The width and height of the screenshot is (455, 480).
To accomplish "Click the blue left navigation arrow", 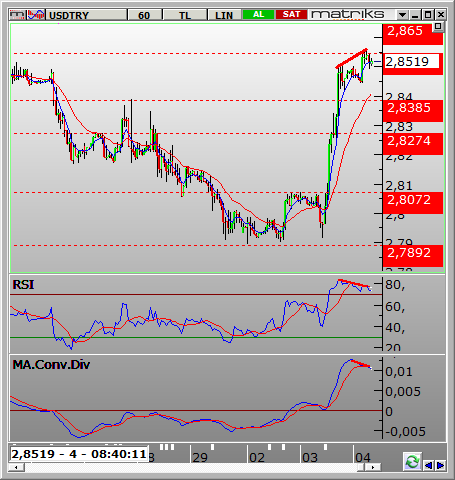I will pyautogui.click(x=429, y=465).
